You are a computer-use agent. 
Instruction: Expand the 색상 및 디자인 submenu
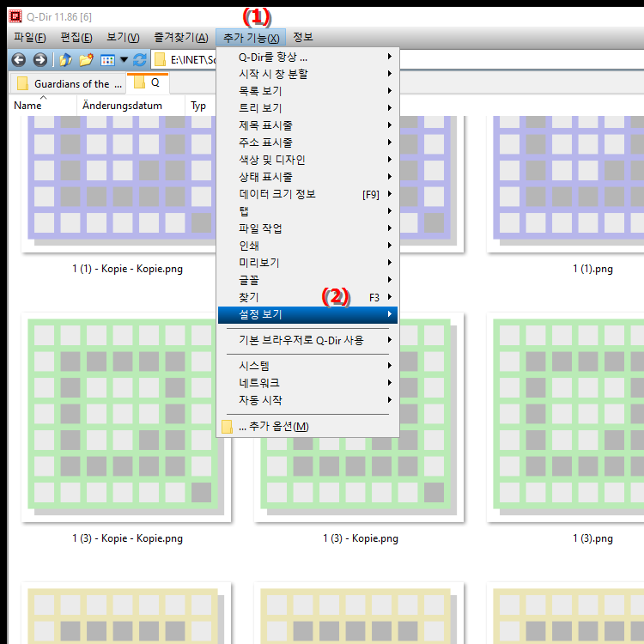point(307,160)
